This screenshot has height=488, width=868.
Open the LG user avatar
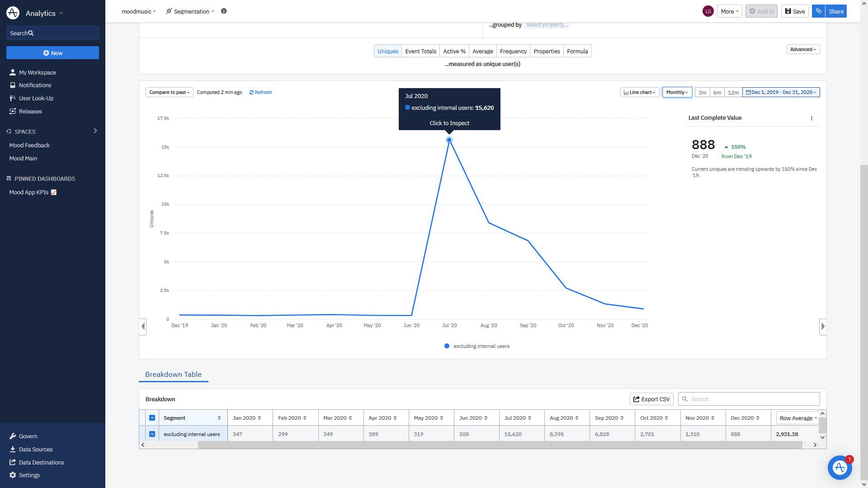(708, 11)
